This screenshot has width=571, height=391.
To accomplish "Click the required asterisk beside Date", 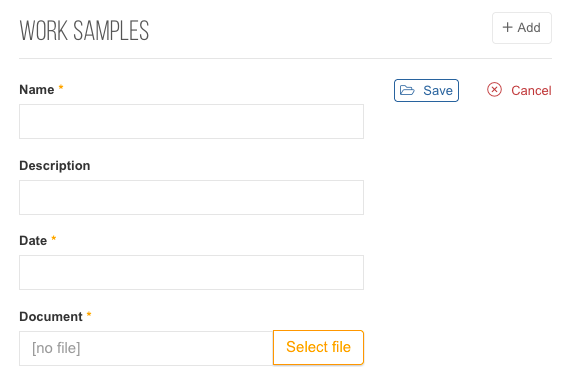I will pos(54,238).
